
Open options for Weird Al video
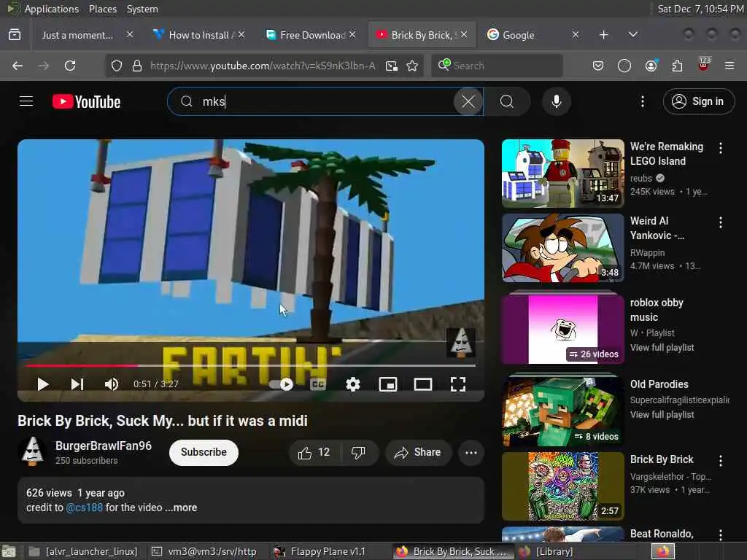tap(720, 222)
